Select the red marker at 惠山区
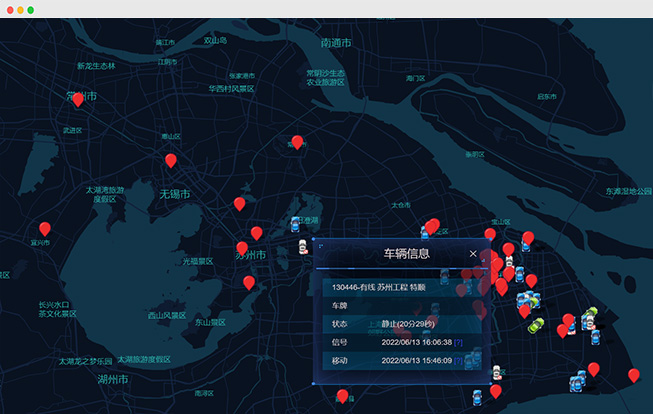Screen dimensions: 653x414 coord(171,160)
